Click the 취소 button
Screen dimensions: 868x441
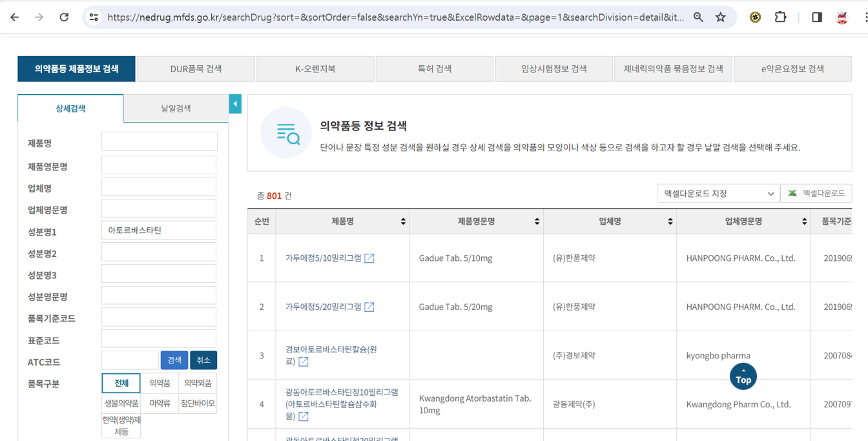tap(203, 360)
